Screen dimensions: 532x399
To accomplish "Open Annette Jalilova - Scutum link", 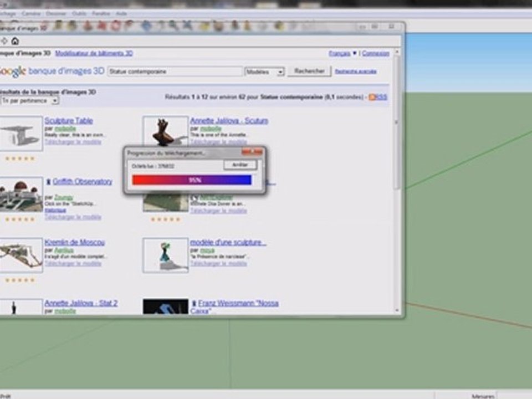I will (229, 121).
